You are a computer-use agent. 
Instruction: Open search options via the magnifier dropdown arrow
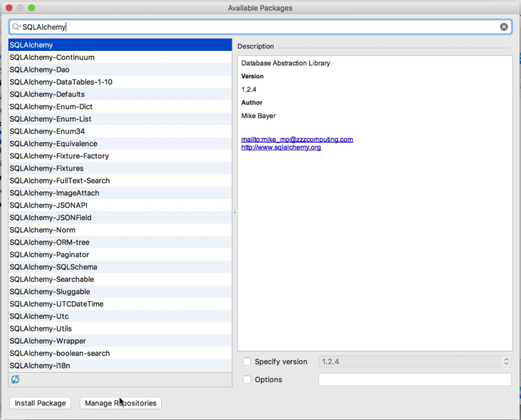[x=20, y=26]
